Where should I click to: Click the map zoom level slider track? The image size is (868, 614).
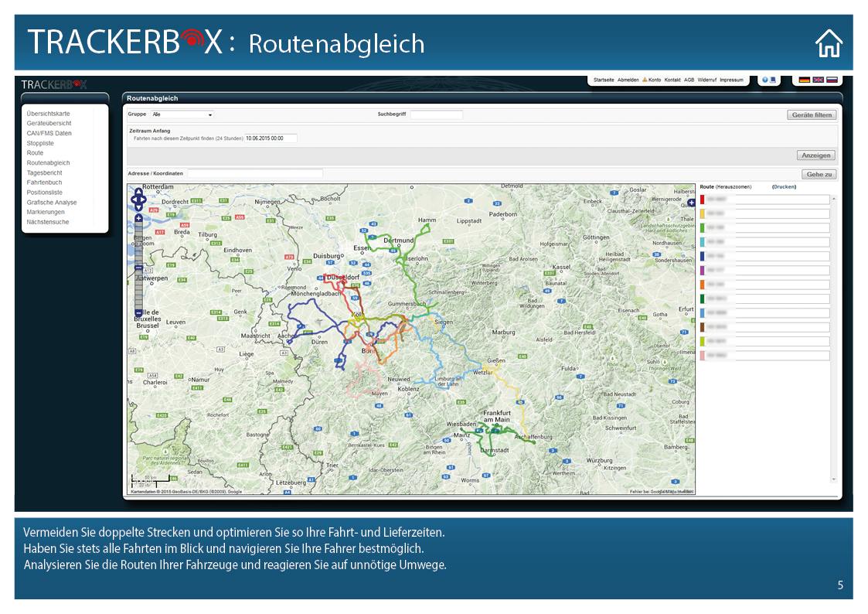click(x=138, y=265)
